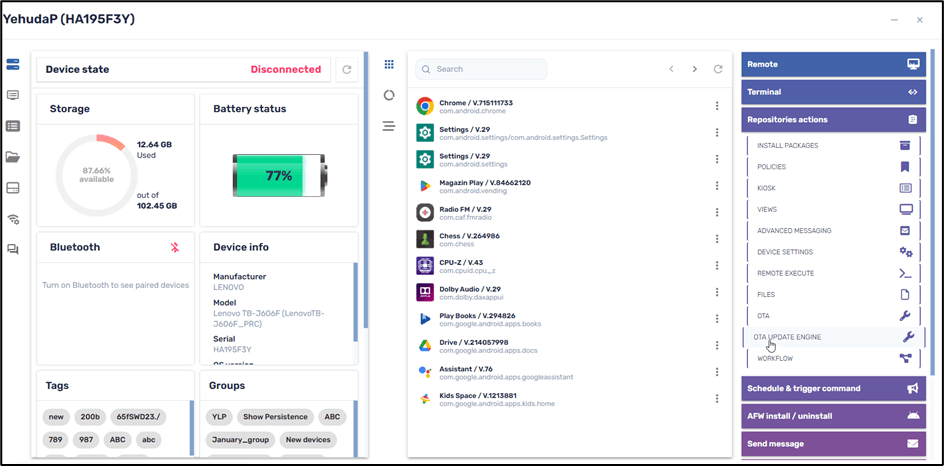Click the Send message button
944x466 pixels.
tap(833, 443)
